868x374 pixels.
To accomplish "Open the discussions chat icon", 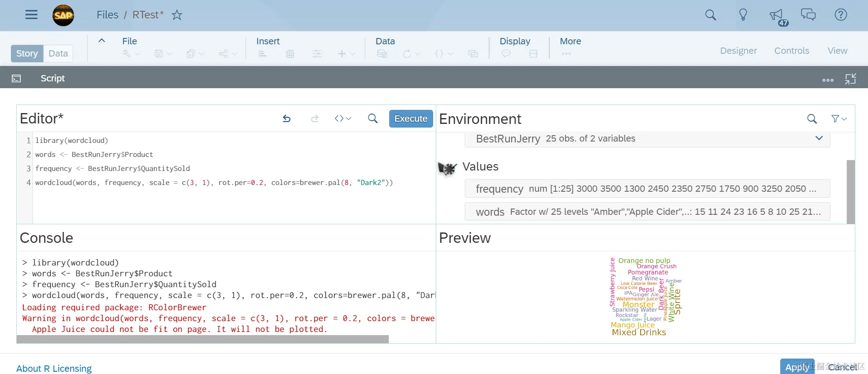I will [808, 15].
